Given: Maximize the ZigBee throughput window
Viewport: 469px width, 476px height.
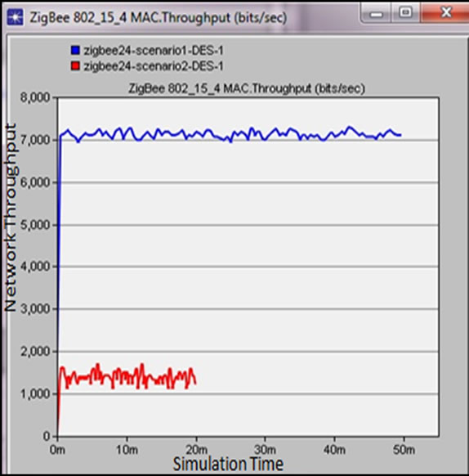Looking at the screenshot, I should click(x=405, y=13).
